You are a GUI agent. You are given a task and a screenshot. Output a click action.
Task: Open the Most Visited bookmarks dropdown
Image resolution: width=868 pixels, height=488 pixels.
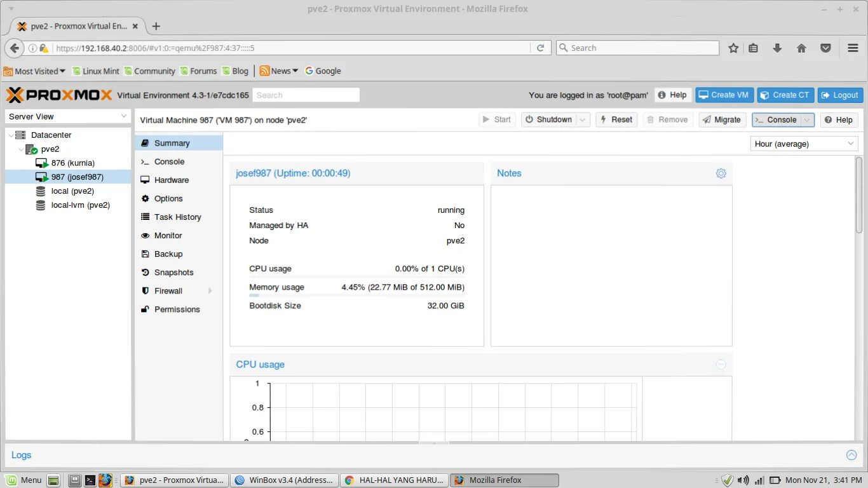34,71
